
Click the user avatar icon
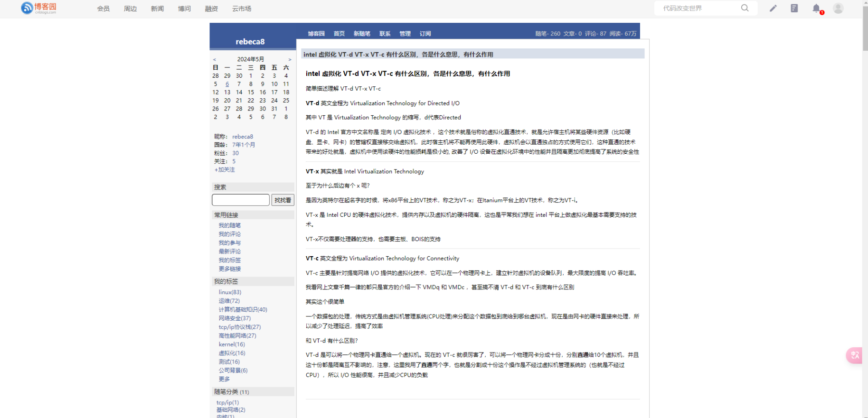(x=838, y=8)
